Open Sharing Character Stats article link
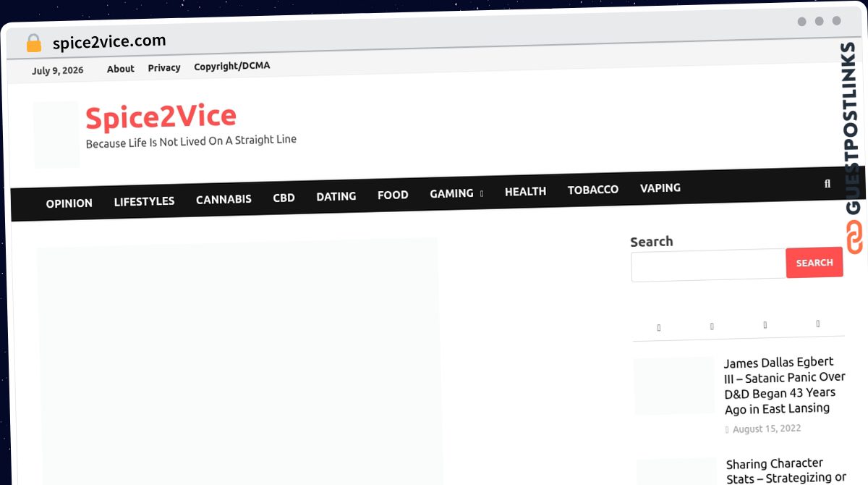868x485 pixels. 786,471
